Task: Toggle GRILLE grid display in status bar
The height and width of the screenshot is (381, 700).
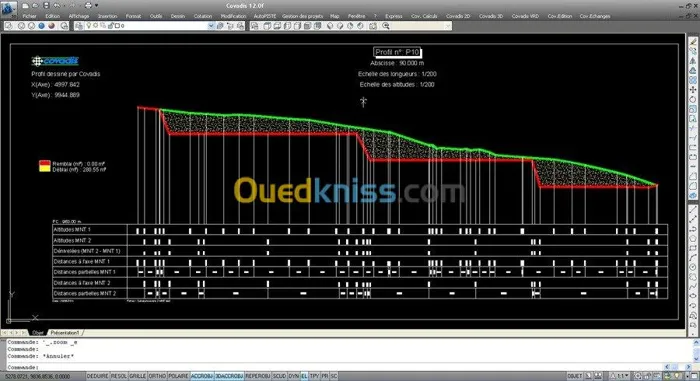Action: click(138, 376)
